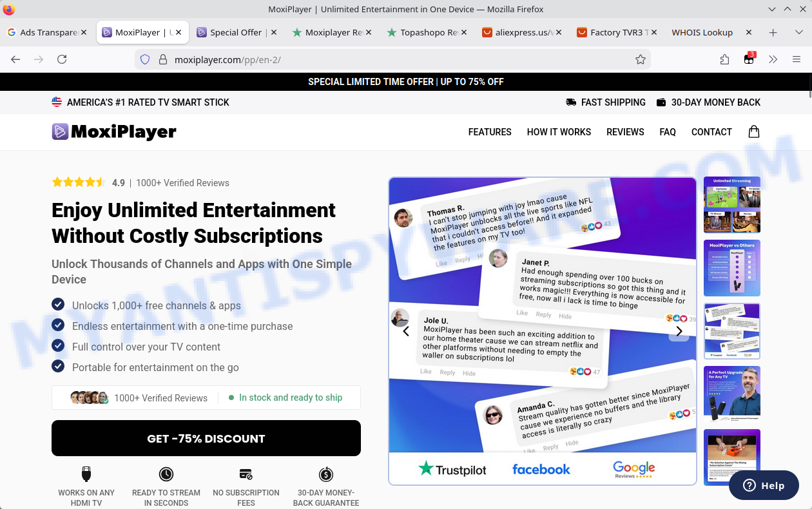
Task: Select the customer reviews thumbnail
Action: click(732, 331)
